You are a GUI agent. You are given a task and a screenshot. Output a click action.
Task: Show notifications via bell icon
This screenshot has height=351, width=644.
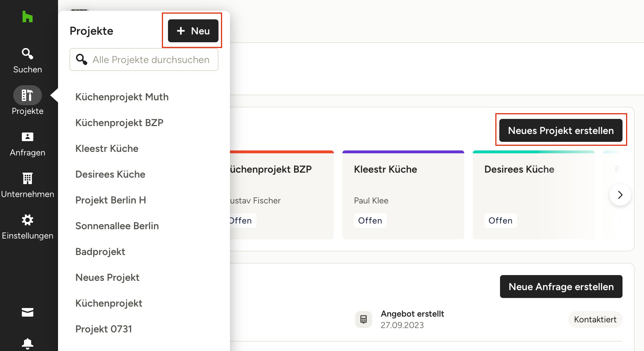(x=28, y=343)
